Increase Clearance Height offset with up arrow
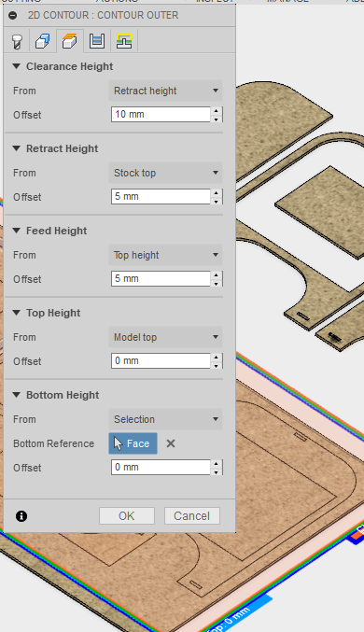 [217, 110]
